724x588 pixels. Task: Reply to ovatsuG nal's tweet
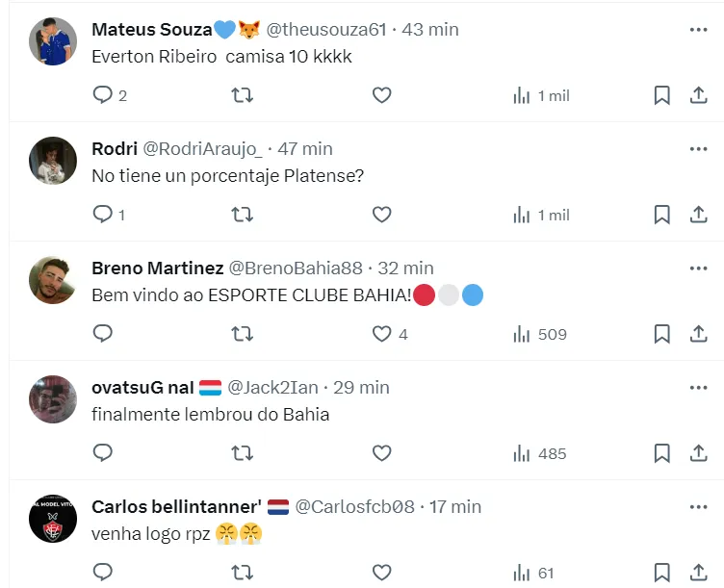tap(103, 453)
